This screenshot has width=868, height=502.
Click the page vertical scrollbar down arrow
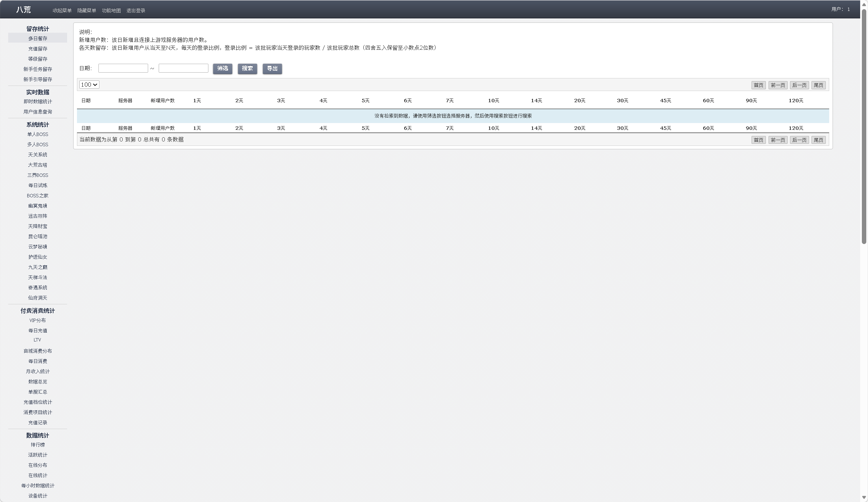point(864,498)
